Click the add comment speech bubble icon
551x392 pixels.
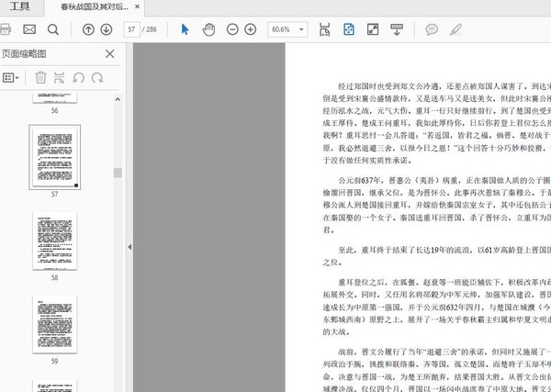click(432, 29)
